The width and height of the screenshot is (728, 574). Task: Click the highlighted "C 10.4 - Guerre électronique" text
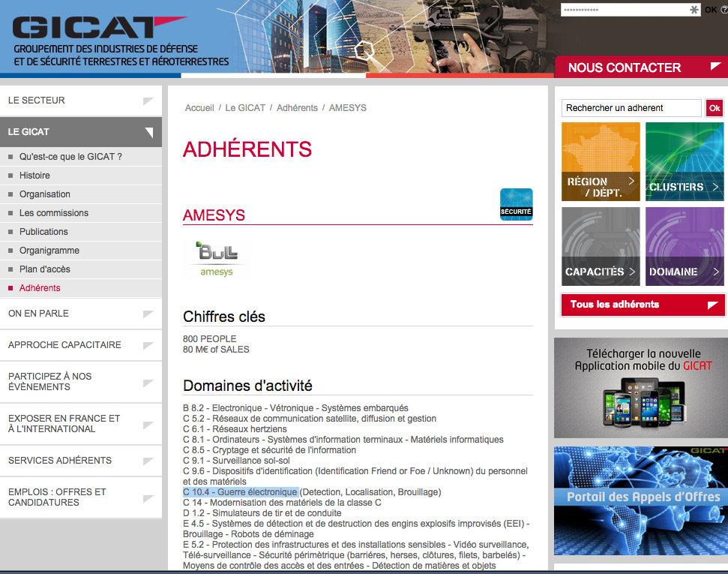pos(240,492)
